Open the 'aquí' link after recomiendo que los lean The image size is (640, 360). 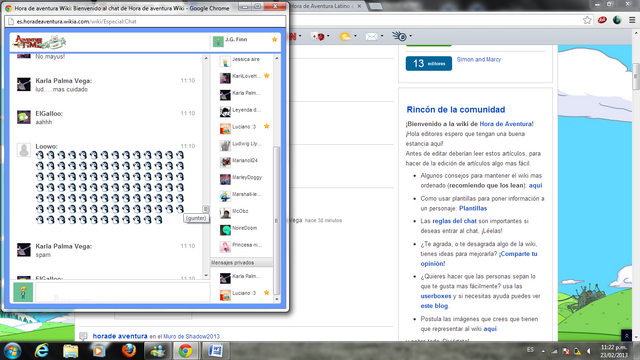pos(536,185)
